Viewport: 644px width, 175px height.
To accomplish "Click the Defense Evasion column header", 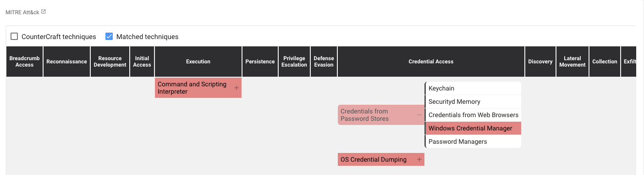I will click(x=324, y=62).
